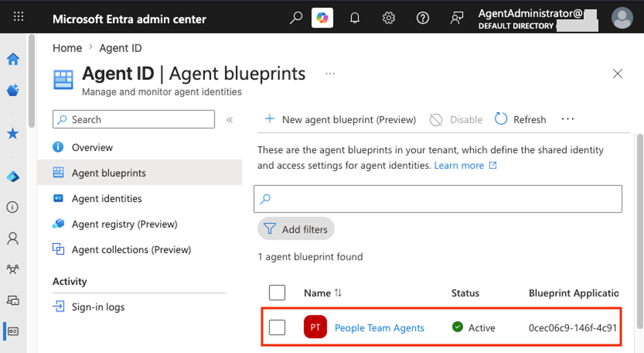Check the People Team Agents row checkbox
644x353 pixels.
tap(277, 327)
